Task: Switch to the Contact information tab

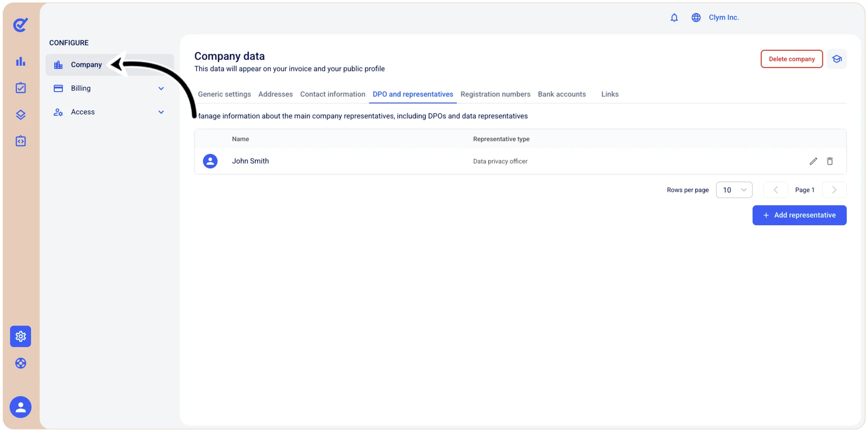Action: (x=332, y=94)
